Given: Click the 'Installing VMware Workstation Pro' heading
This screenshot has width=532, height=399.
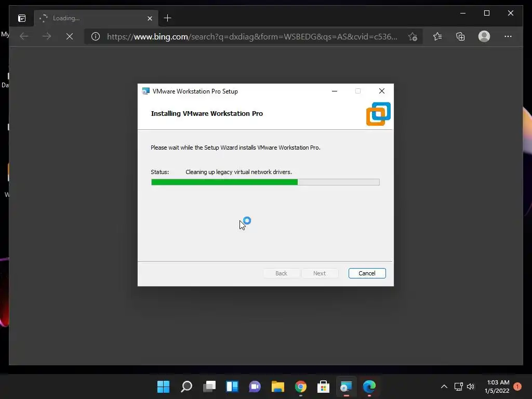Looking at the screenshot, I should point(207,114).
